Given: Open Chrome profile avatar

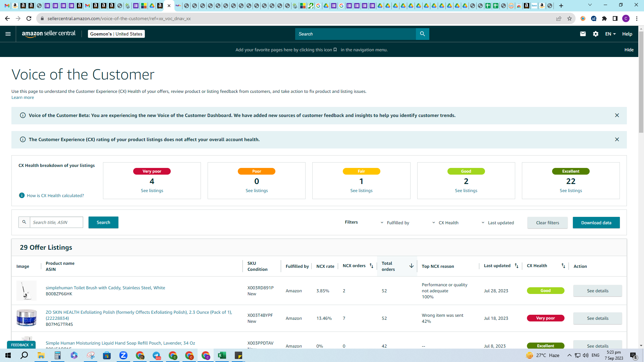Looking at the screenshot, I should [626, 18].
